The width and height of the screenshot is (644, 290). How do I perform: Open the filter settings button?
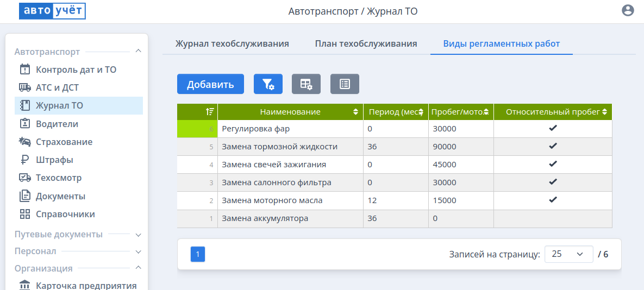click(268, 84)
